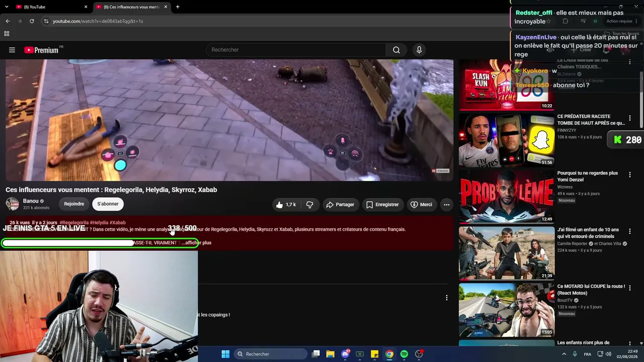The height and width of the screenshot is (362, 644).
Task: Open options menu for Yomi Denzel video
Action: (x=629, y=174)
